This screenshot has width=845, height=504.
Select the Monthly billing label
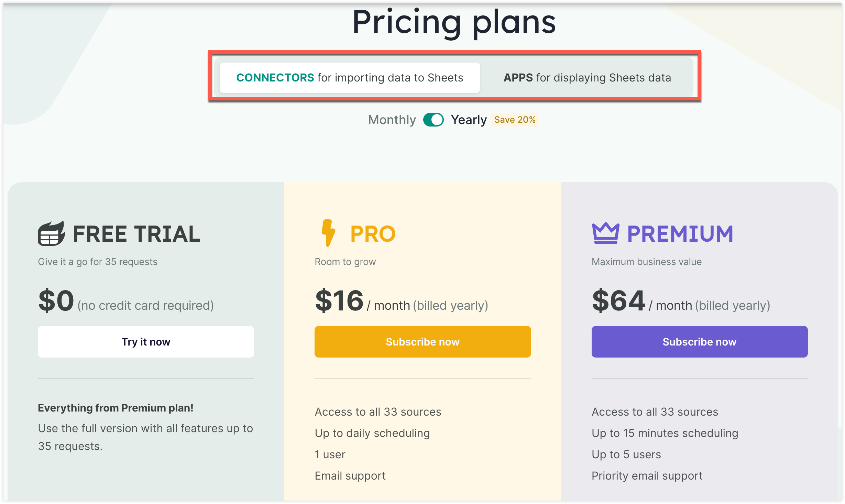[x=392, y=120]
